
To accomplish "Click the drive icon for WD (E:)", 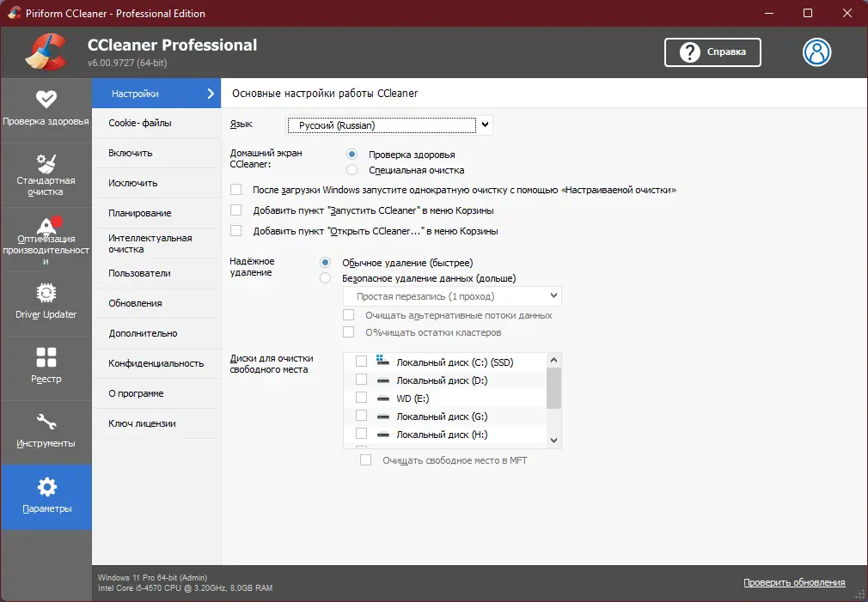I will click(x=383, y=399).
